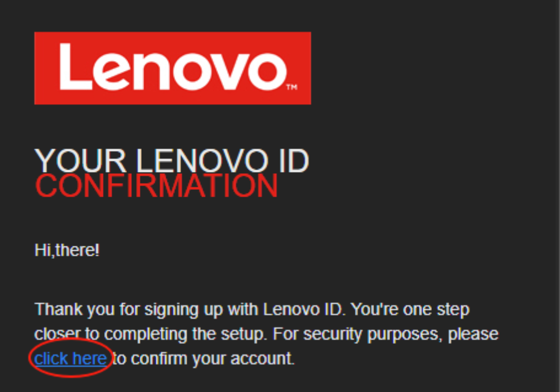Click the letter L in Lenovo logo
Viewport: 560px width, 392px height.
coord(76,67)
